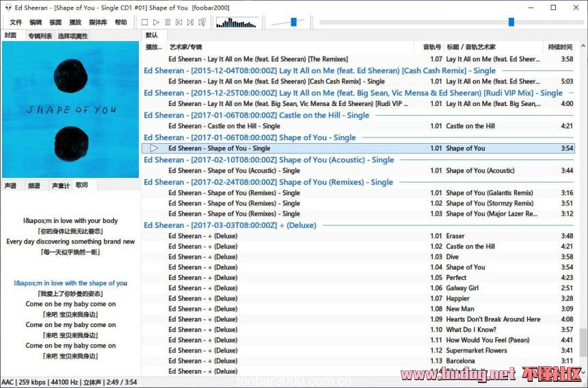Viewport: 588px width, 388px height.
Task: Click highlighted lyric in love with the shape of you
Action: click(70, 283)
